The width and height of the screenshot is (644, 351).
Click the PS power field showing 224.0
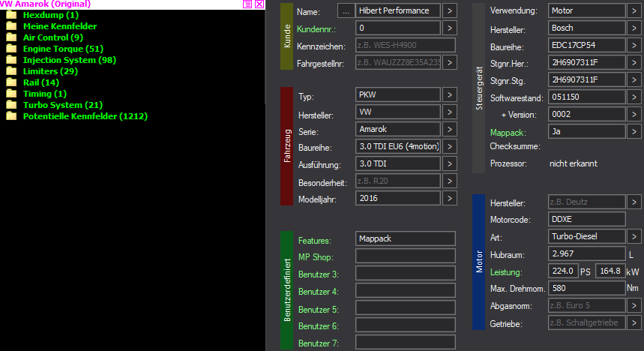[x=564, y=271]
